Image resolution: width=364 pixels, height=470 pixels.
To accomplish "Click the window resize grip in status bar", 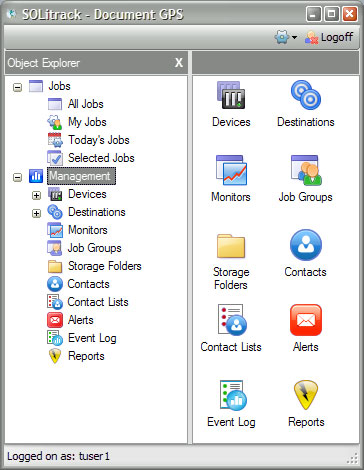I will click(x=353, y=459).
